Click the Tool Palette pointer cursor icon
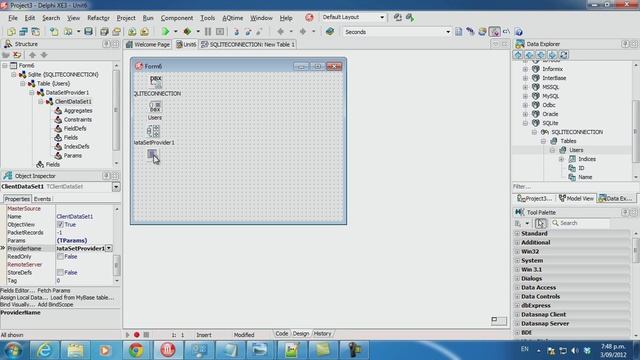The image size is (640, 360). (x=540, y=223)
